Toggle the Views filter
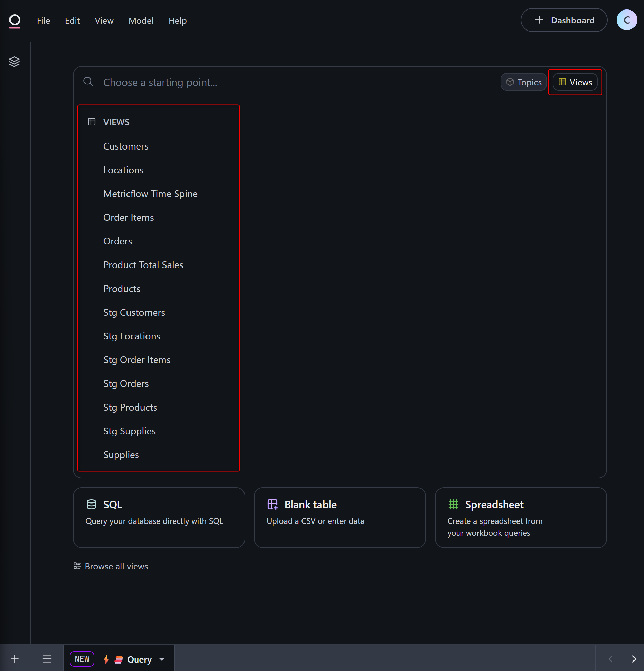Screen dimensions: 644x671 pyautogui.click(x=575, y=82)
